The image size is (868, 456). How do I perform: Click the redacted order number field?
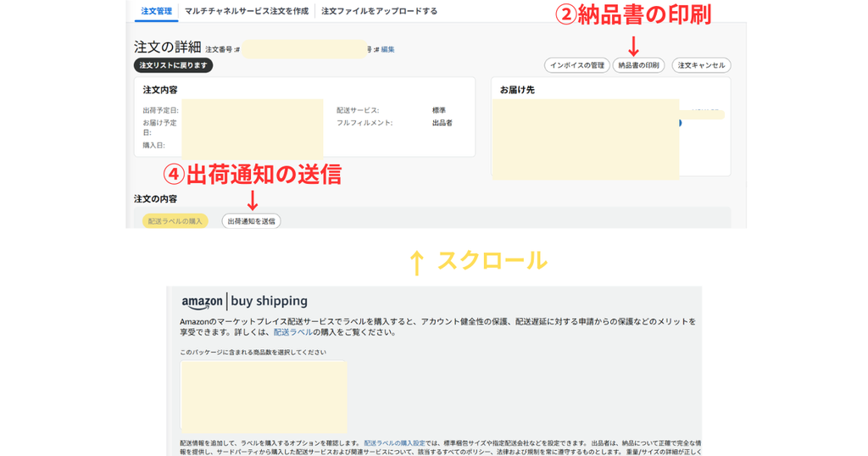304,48
